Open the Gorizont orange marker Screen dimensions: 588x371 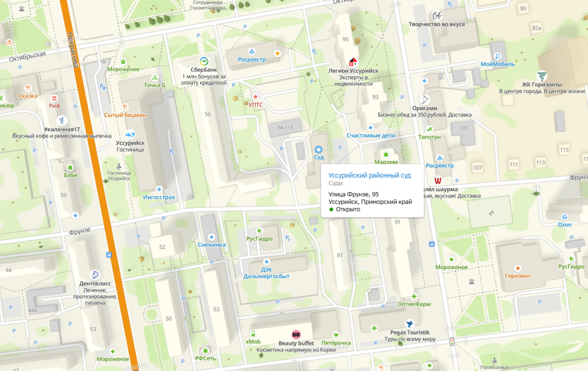517,268
